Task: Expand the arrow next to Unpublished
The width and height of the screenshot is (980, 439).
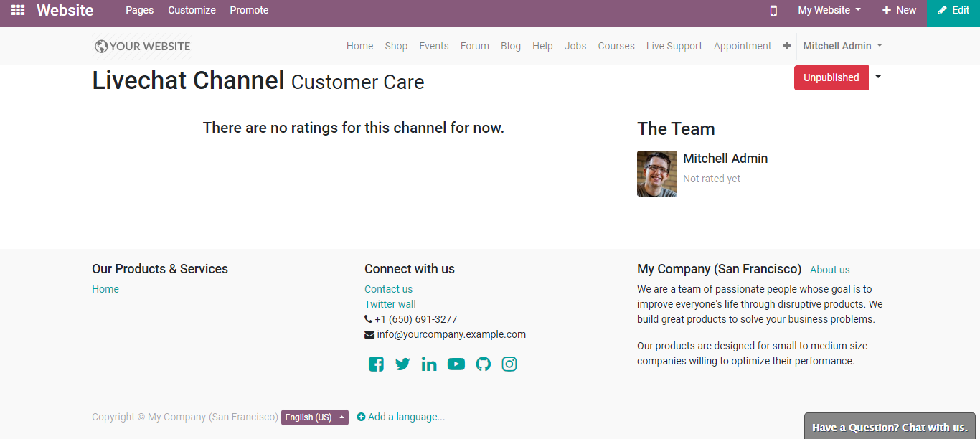Action: tap(878, 77)
